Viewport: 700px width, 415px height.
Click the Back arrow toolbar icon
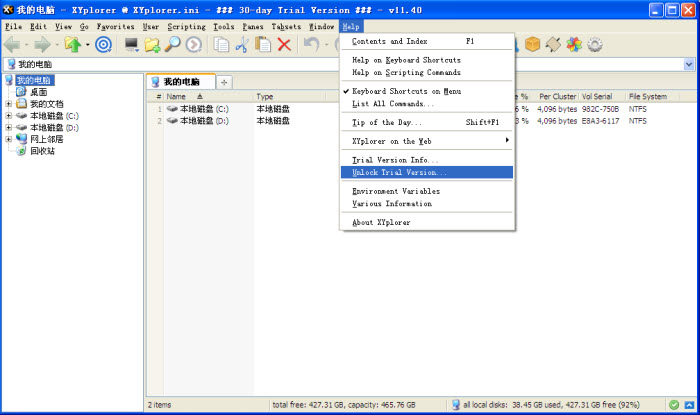point(12,45)
